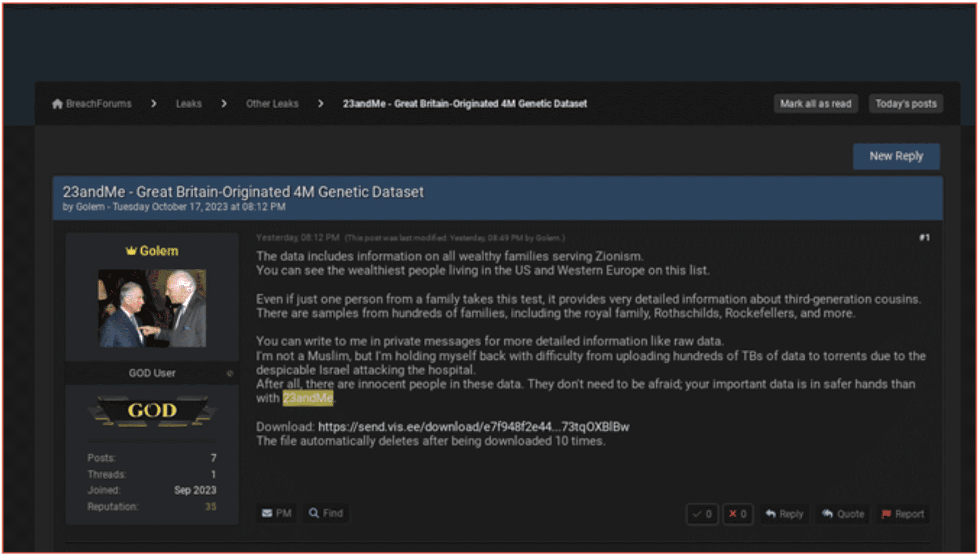
Task: Open the send.vis.ee download link
Action: 474,427
